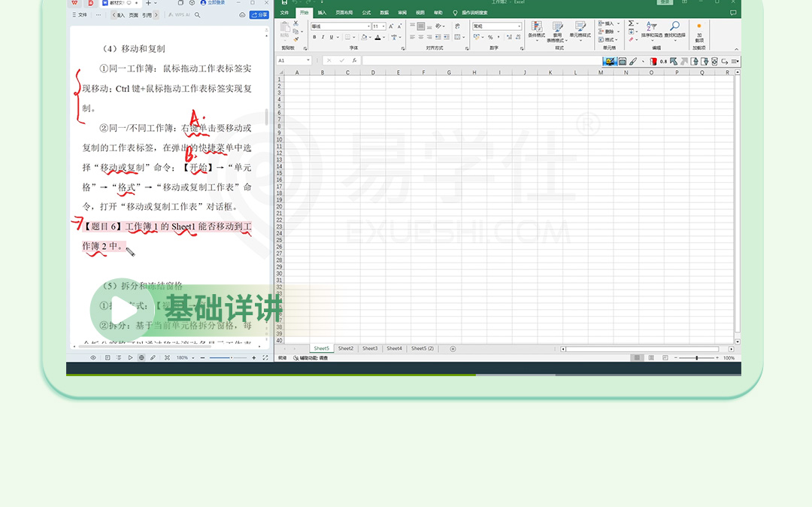The image size is (812, 507).
Task: Center cell text horizontally in Excel
Action: tap(421, 38)
